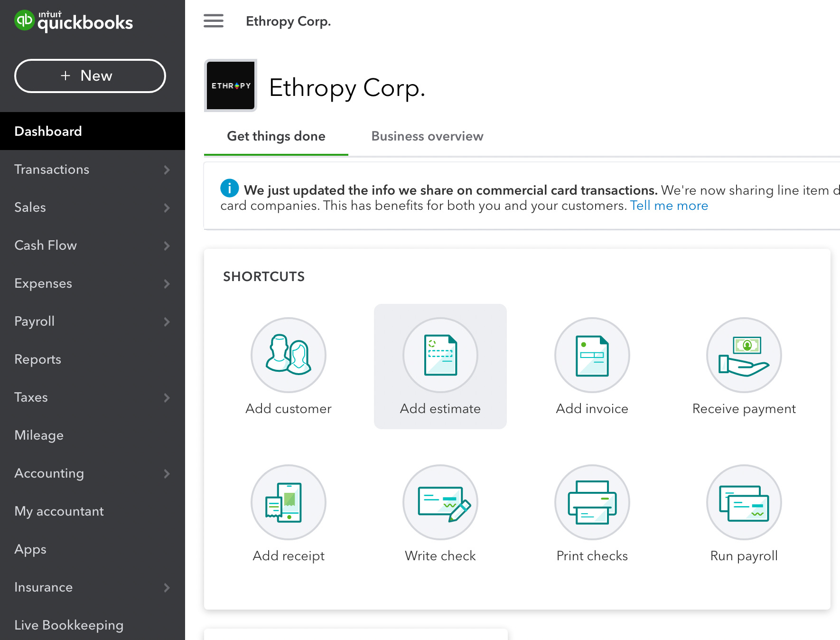Expand the Accounting chevron arrow
This screenshot has width=840, height=640.
click(x=167, y=473)
